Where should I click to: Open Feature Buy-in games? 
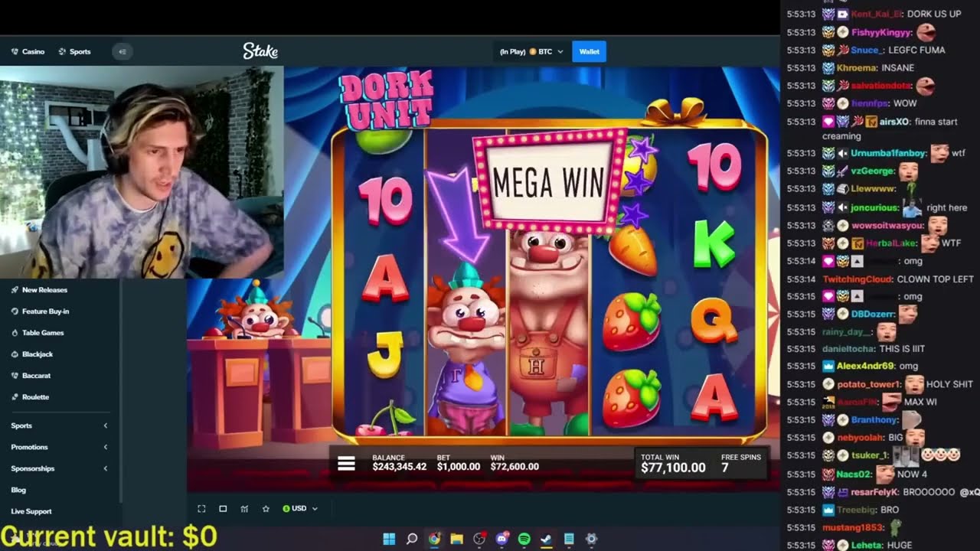[40, 311]
